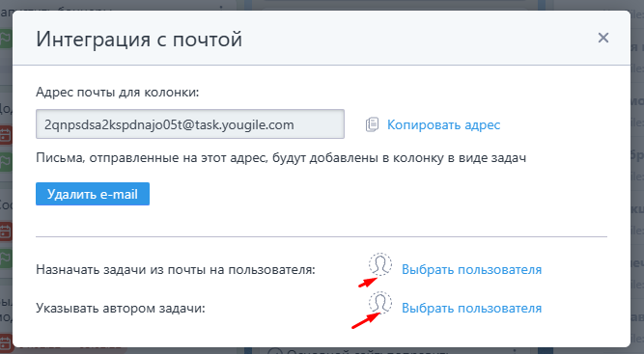Choose user link in Указывать автором row

tap(471, 308)
